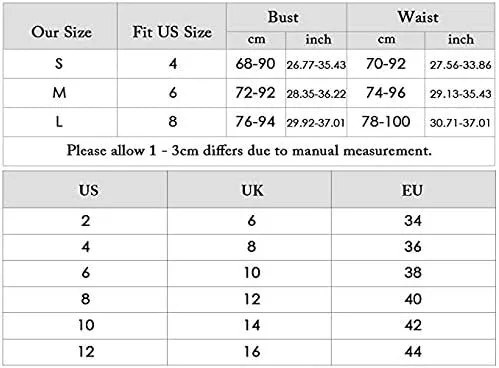Select US size 12 cell
Screen dimensions: 499x368
[85, 352]
